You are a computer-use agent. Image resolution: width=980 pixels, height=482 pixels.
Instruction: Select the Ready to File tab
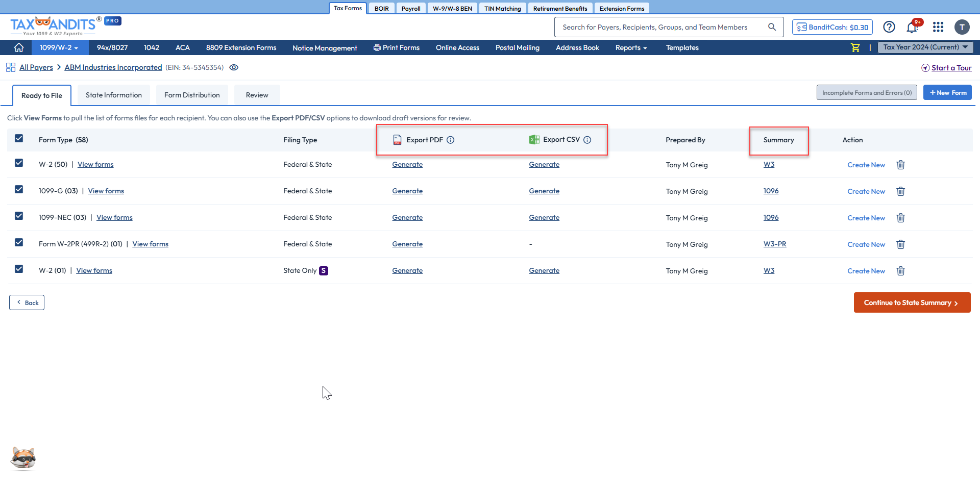(x=42, y=95)
